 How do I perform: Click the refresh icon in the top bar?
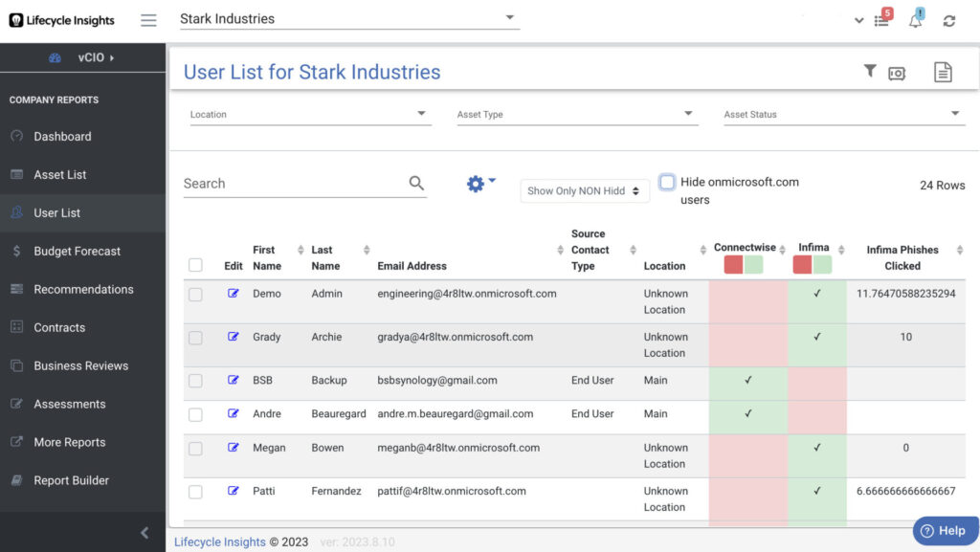[948, 21]
